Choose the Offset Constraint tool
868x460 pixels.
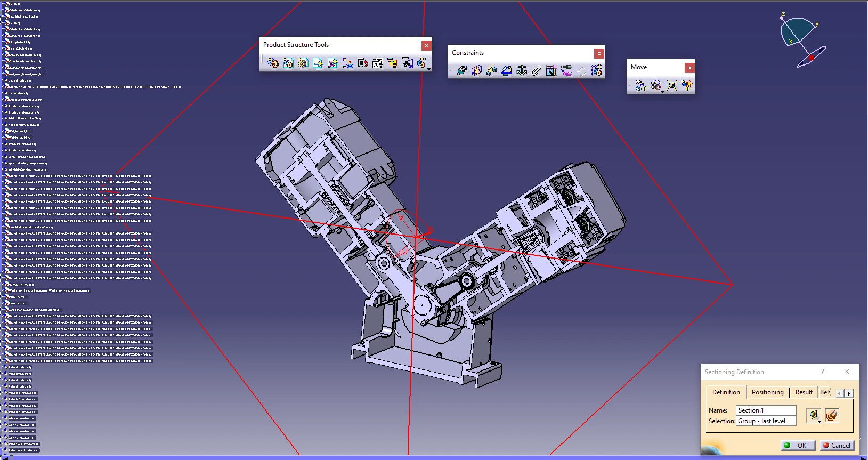point(492,70)
